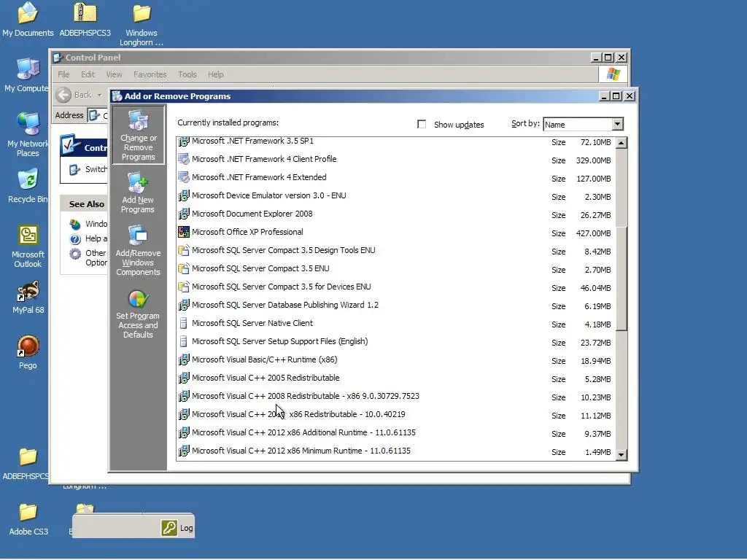Viewport: 747px width, 560px height.
Task: Click icon of Microsoft SQL Server Native Client
Action: point(183,323)
